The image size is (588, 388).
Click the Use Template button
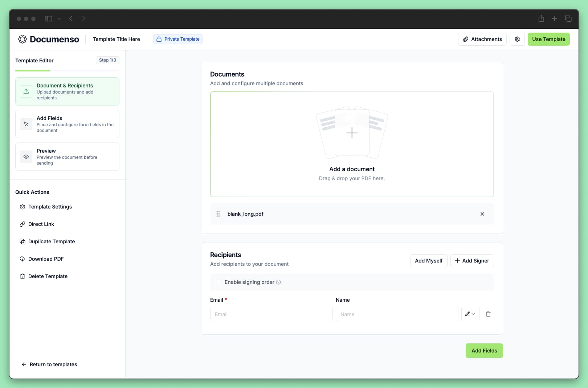click(x=548, y=39)
